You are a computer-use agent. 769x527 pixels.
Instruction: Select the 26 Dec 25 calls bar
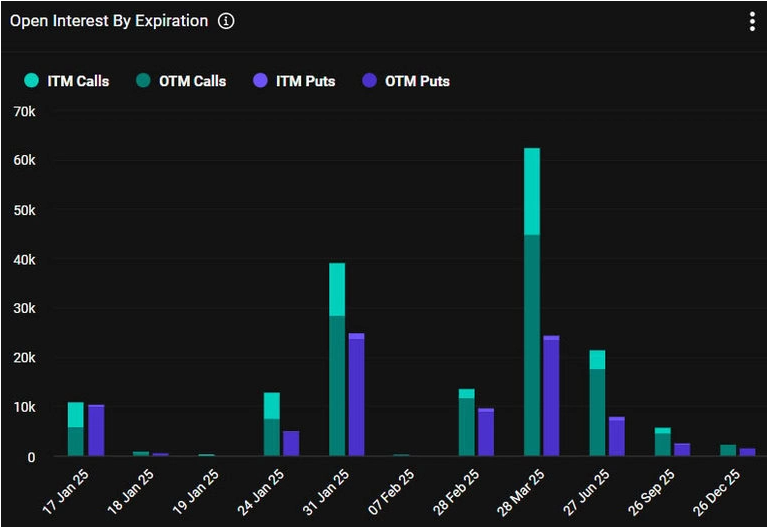[x=728, y=451]
